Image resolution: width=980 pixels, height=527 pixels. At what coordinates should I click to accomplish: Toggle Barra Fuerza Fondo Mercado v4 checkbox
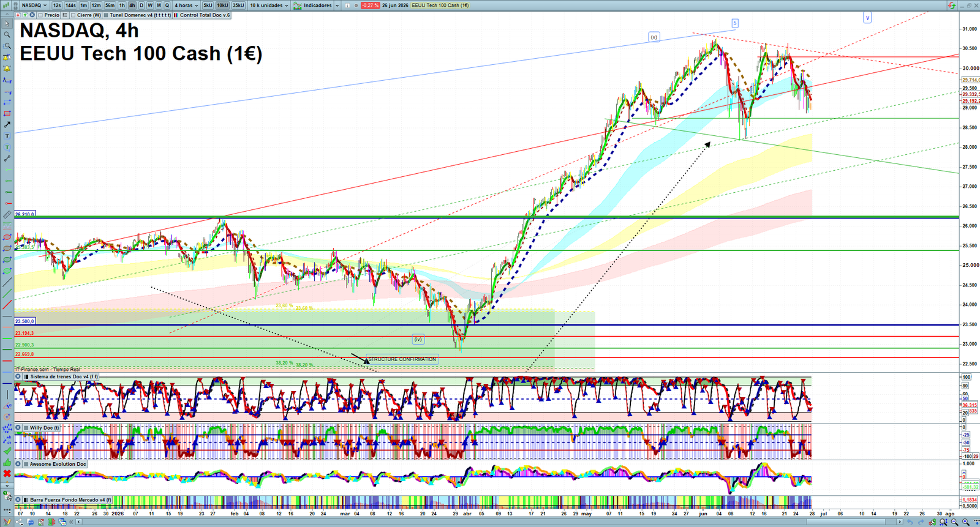coord(26,499)
